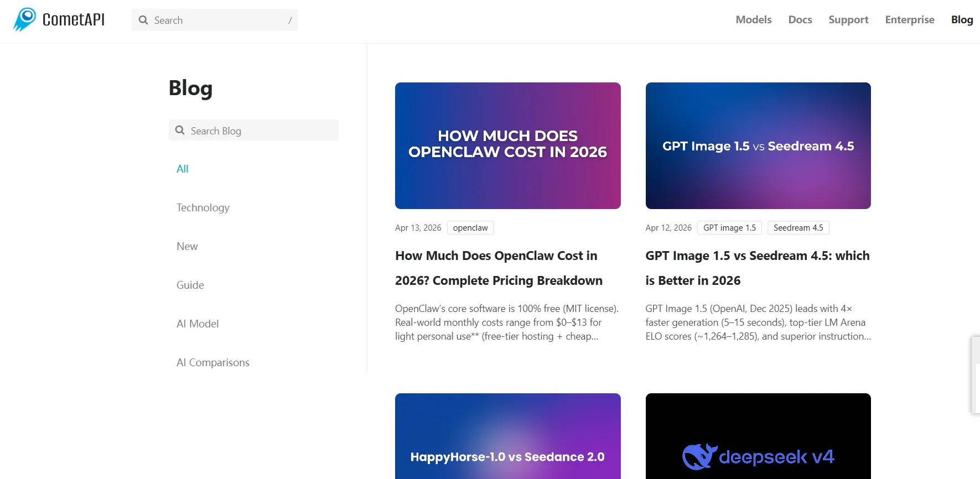Click the openclaw tag
This screenshot has width=980, height=479.
click(470, 228)
